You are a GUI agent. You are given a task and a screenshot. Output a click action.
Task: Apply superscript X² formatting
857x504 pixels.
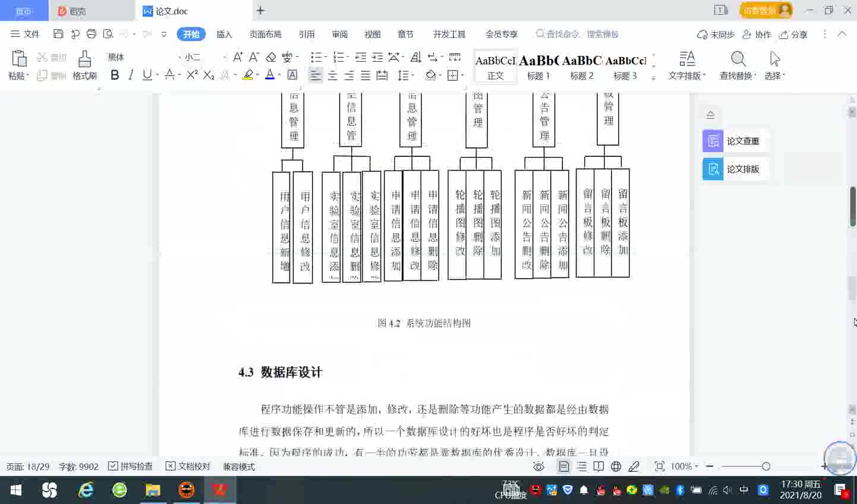pyautogui.click(x=192, y=75)
